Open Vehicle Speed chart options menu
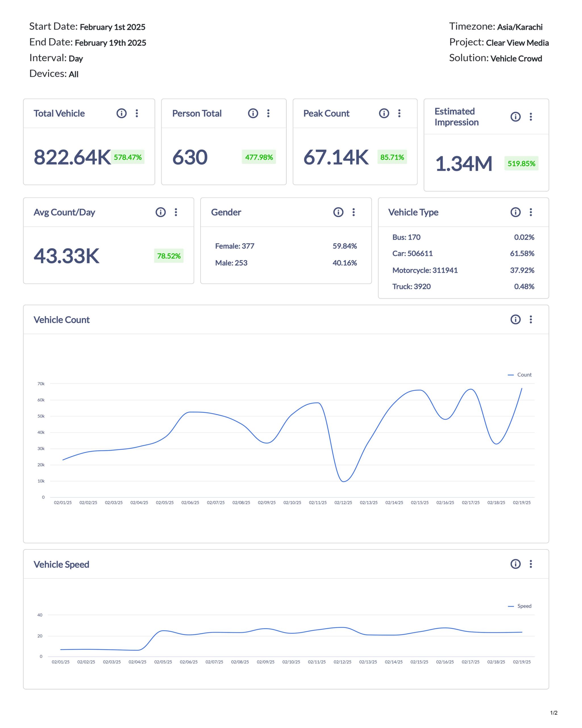Viewport: 582px width, 728px height. (x=531, y=564)
